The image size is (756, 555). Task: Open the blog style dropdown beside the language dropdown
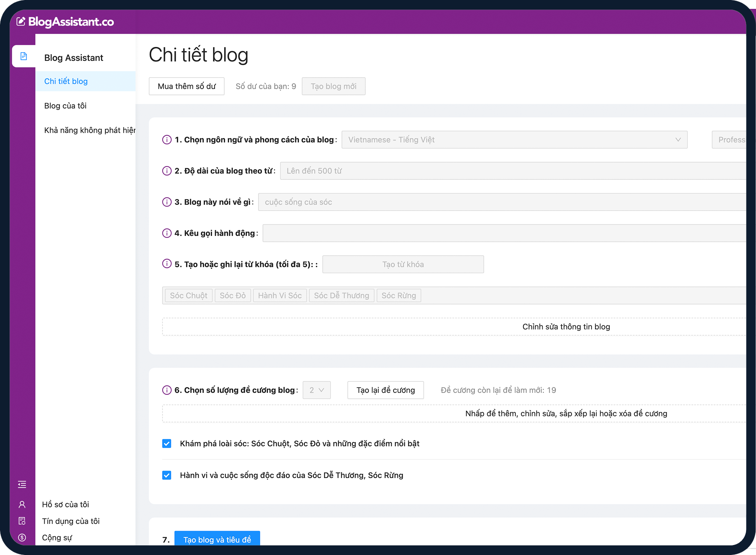(729, 140)
